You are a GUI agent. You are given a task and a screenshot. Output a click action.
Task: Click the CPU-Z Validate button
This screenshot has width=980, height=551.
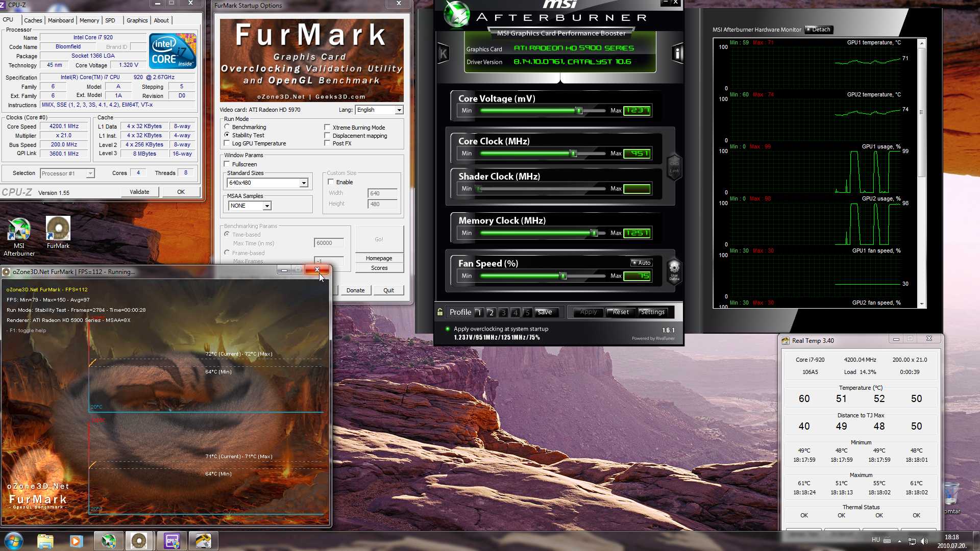pyautogui.click(x=139, y=192)
